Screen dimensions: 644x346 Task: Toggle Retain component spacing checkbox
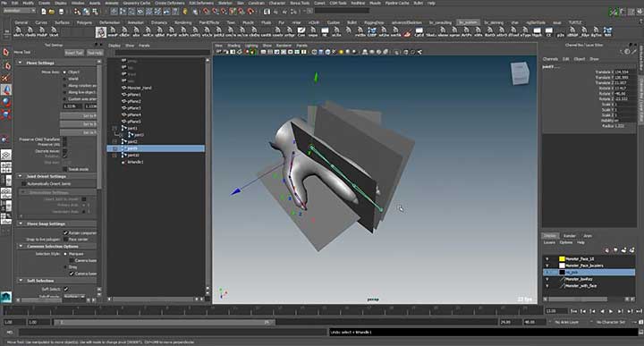click(65, 232)
